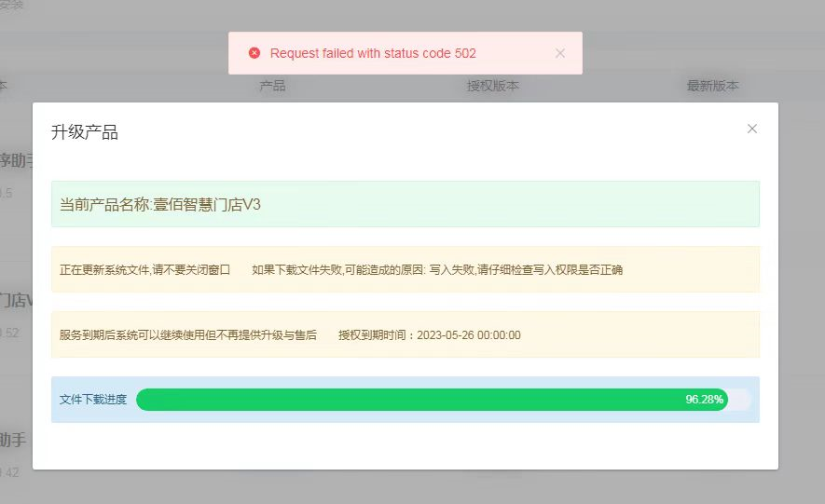Click the 授权到期时间 2023-05-26 text
825x504 pixels.
pos(430,334)
